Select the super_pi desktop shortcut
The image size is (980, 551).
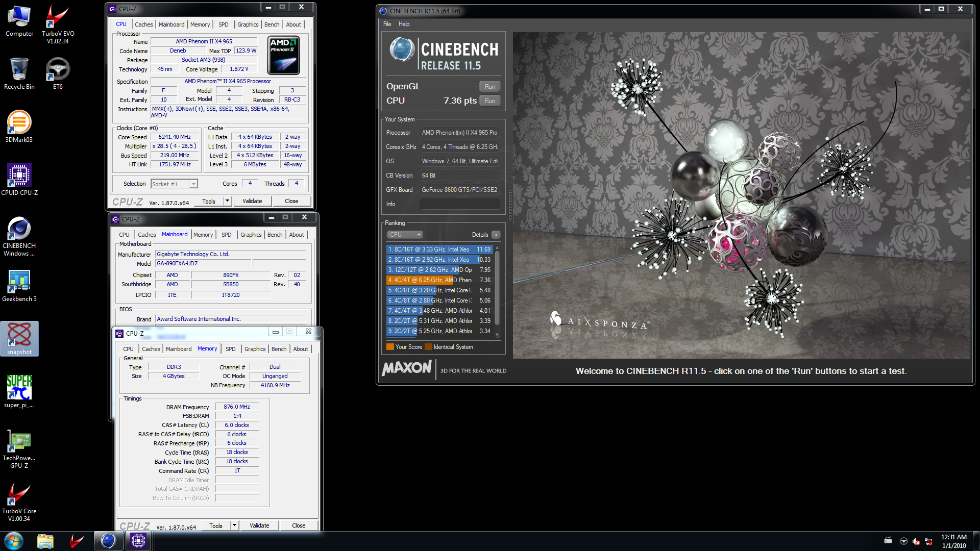(19, 392)
